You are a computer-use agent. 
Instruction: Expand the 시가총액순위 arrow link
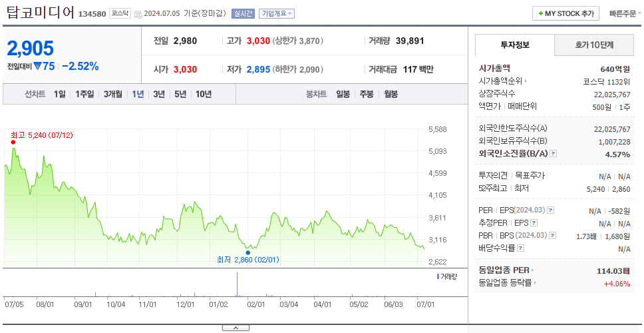coord(526,81)
